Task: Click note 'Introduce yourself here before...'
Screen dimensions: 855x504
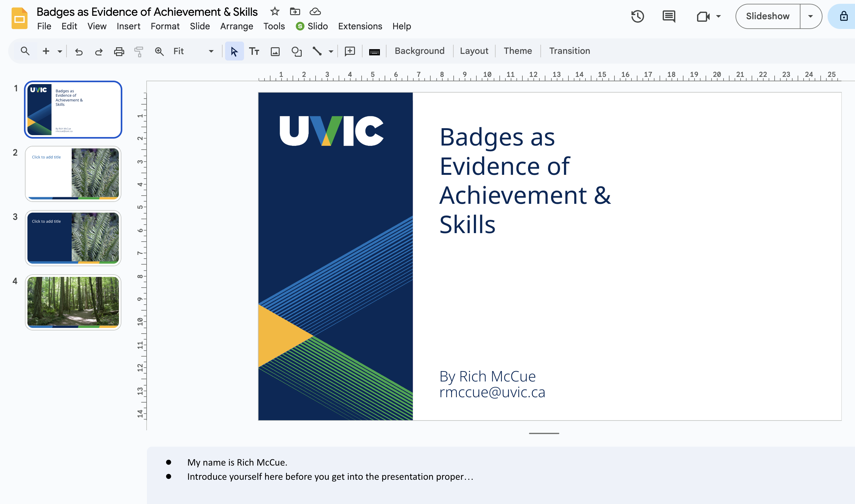Action: 330,477
